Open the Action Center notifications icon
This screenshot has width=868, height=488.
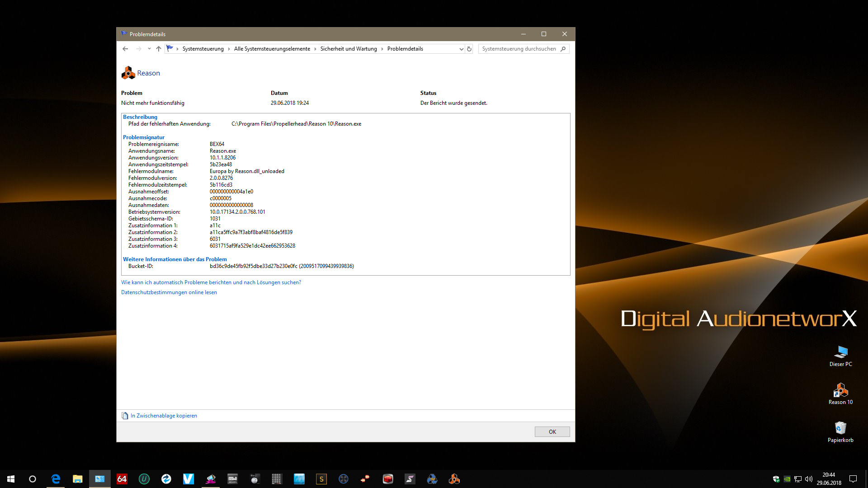pos(853,479)
